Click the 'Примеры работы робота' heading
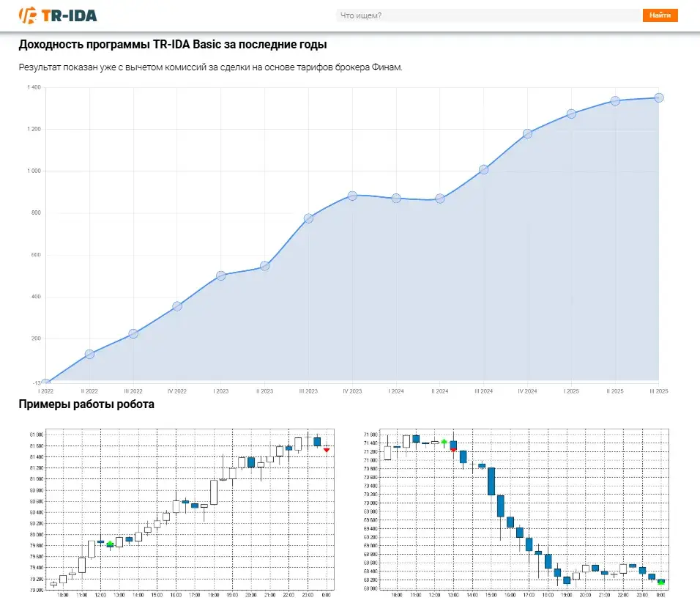Image resolution: width=700 pixels, height=603 pixels. [86, 404]
